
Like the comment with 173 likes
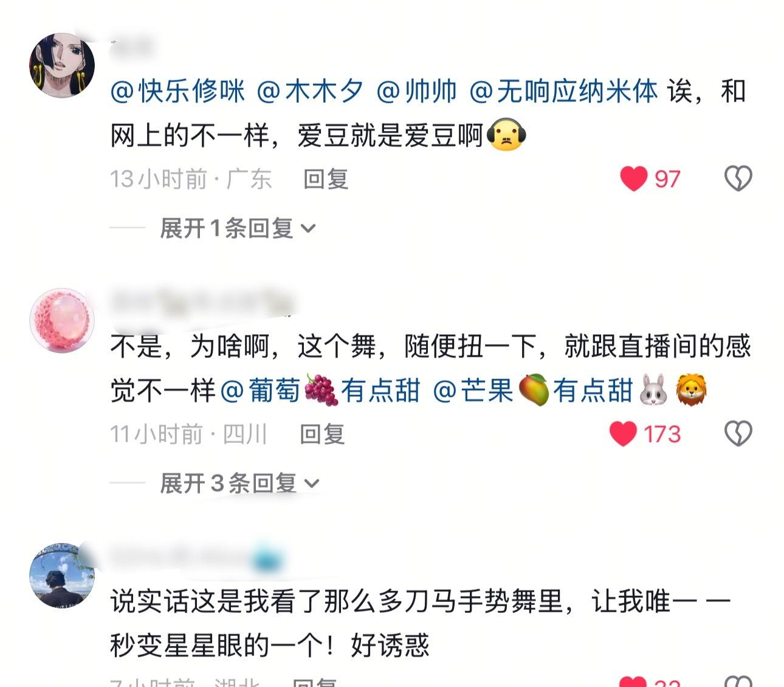pos(623,434)
